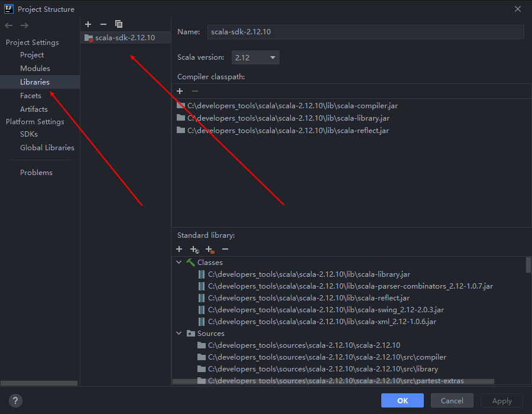The width and height of the screenshot is (532, 414).
Task: Remove the selected library with minus icon
Action: pos(103,24)
